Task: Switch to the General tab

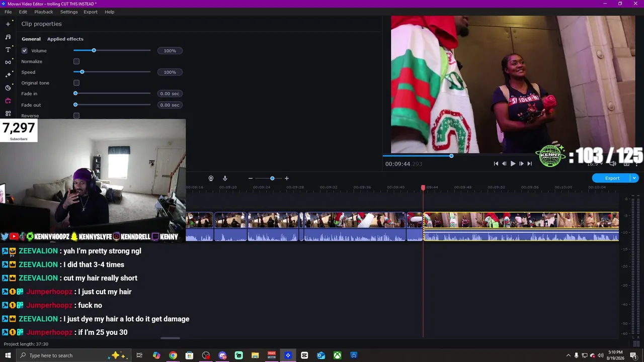Action: pyautogui.click(x=31, y=39)
